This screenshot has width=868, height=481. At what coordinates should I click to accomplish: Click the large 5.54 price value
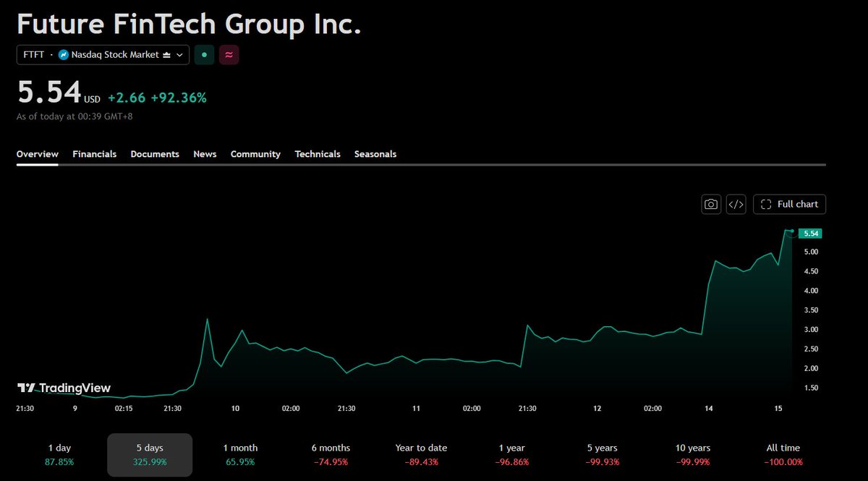48,93
